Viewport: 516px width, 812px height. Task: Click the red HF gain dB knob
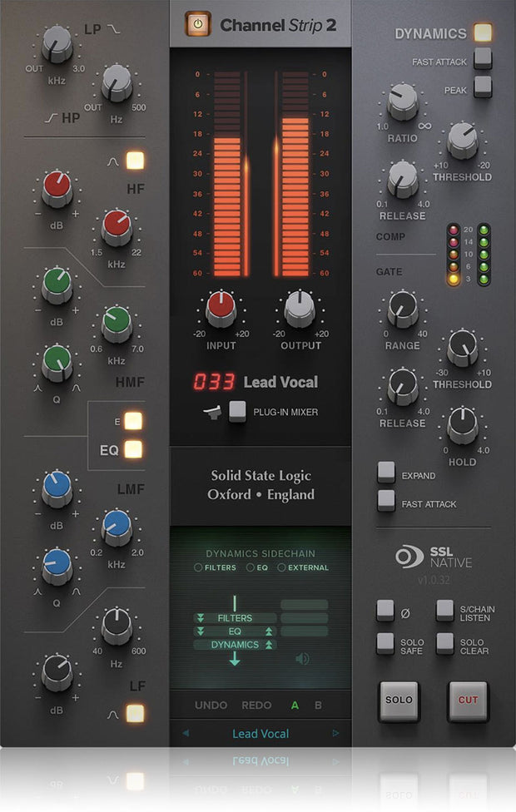57,188
